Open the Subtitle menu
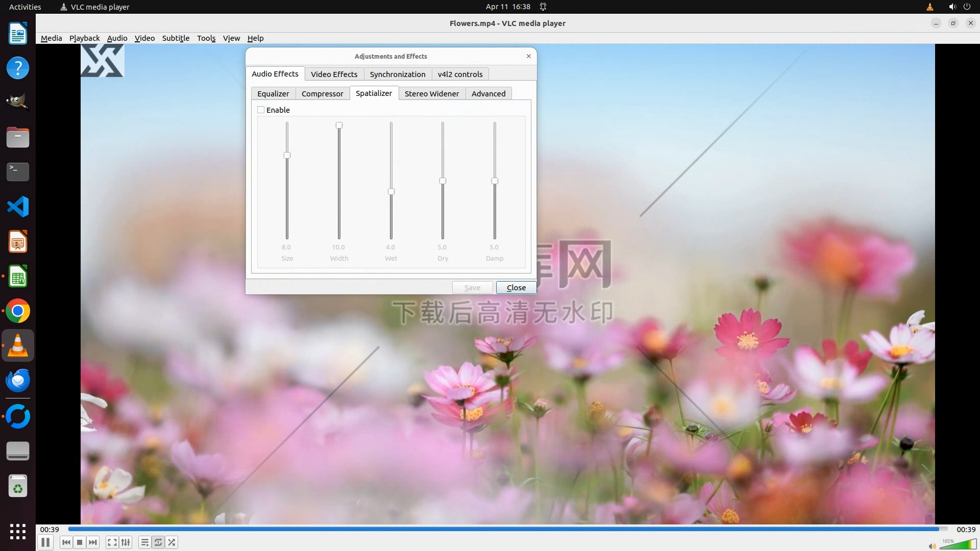 [176, 38]
